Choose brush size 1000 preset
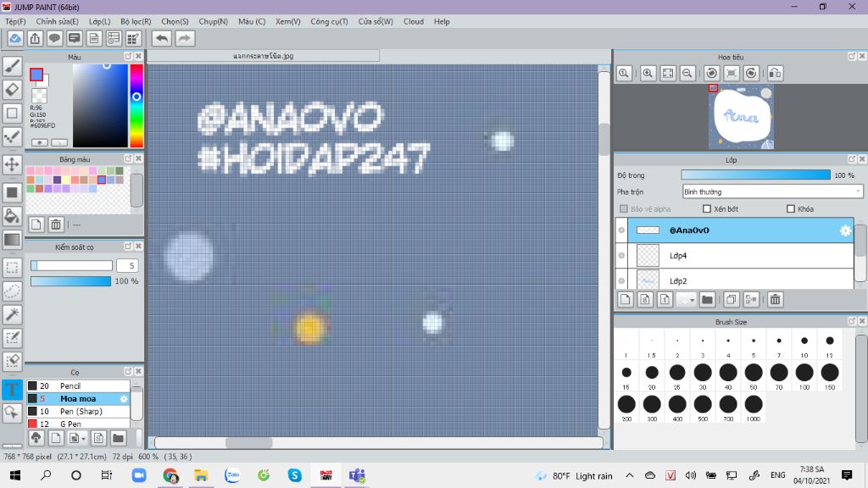Viewport: 868px width, 488px height. coord(754,408)
